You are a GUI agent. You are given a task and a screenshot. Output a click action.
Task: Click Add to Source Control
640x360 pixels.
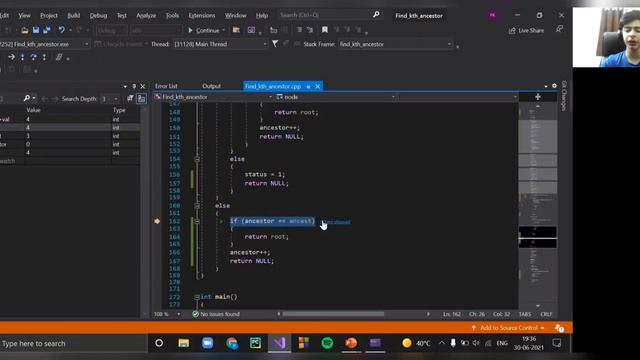[x=509, y=328]
